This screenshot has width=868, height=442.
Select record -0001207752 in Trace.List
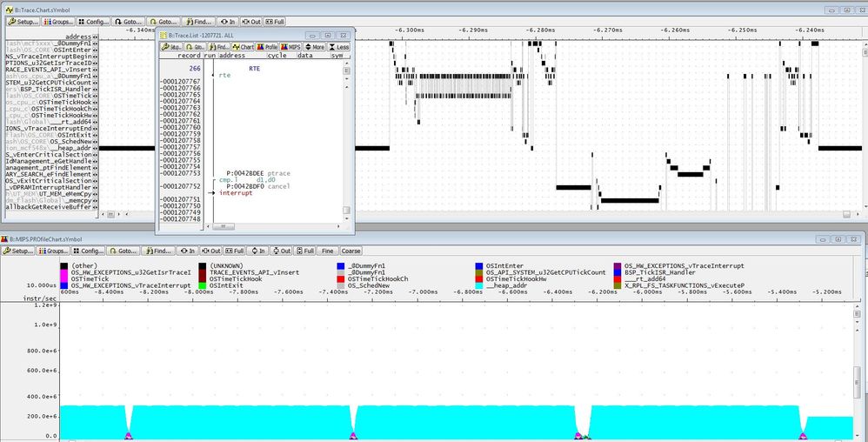coord(180,186)
